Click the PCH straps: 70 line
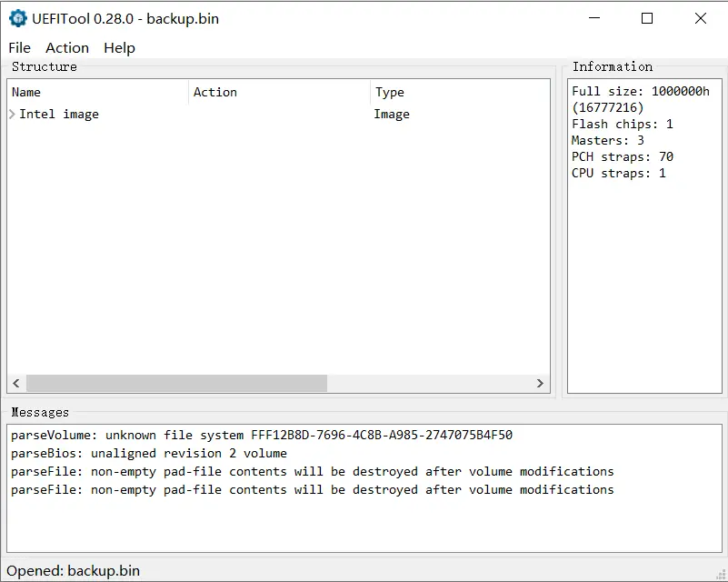Screen dimensions: 728x582 pos(623,157)
